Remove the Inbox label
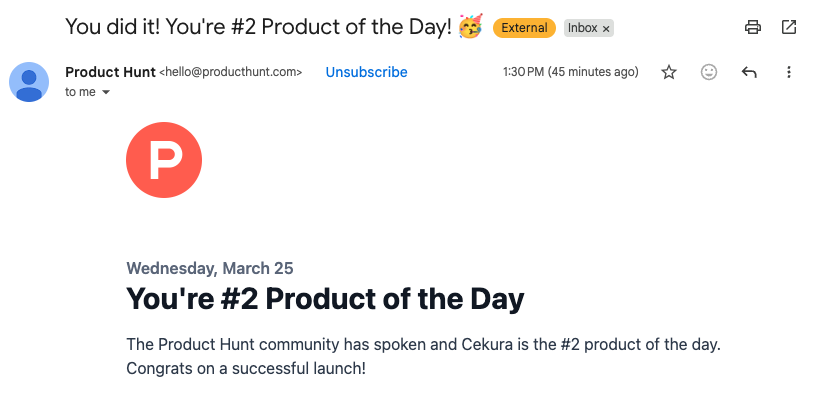The width and height of the screenshot is (816, 400). [606, 29]
